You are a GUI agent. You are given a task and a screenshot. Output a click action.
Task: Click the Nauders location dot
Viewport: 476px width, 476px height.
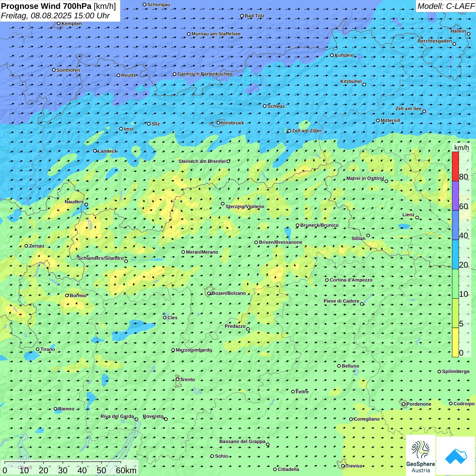pos(86,204)
